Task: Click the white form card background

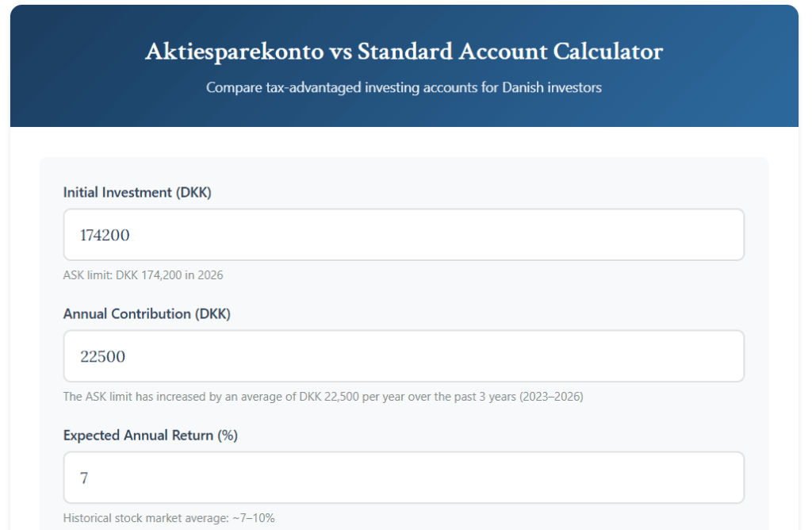Action: [404, 171]
